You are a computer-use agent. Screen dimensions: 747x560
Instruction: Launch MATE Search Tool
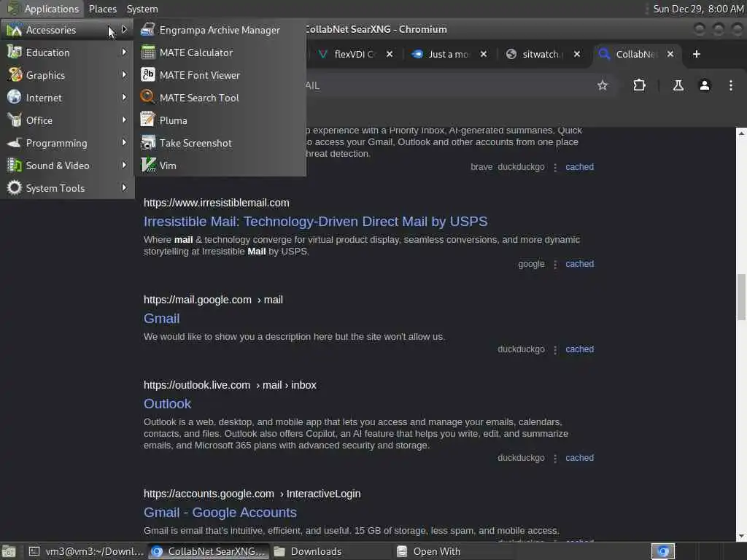220,98
